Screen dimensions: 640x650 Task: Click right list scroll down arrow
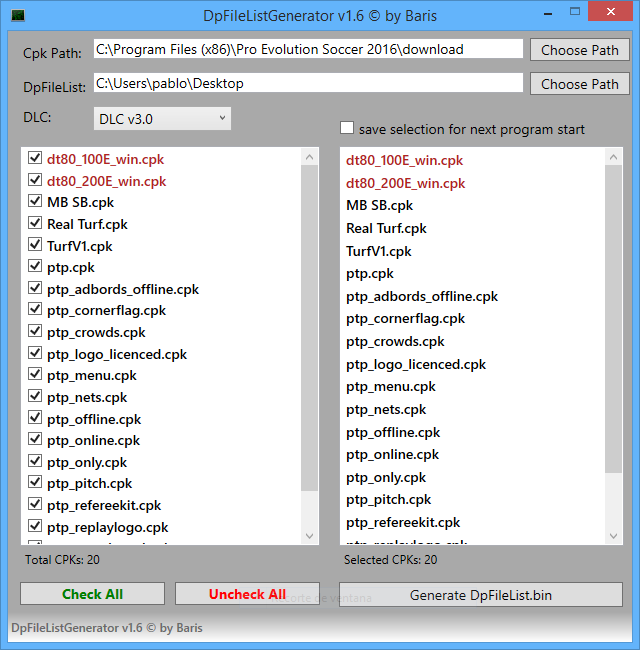coord(613,536)
